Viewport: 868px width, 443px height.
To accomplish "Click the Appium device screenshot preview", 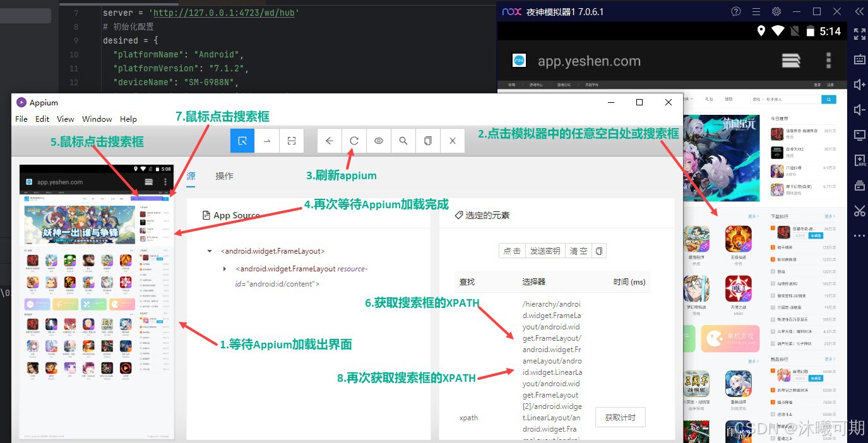I will [x=97, y=302].
